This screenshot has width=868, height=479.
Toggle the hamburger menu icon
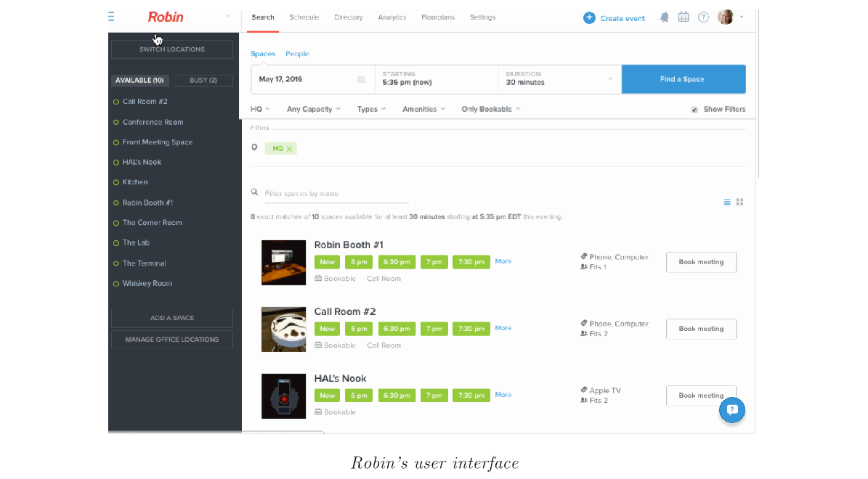tap(111, 16)
